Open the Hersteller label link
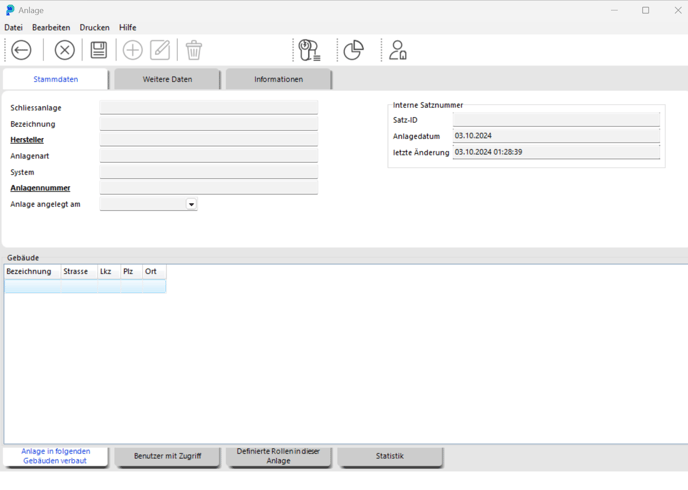This screenshot has width=688, height=490. (x=27, y=139)
